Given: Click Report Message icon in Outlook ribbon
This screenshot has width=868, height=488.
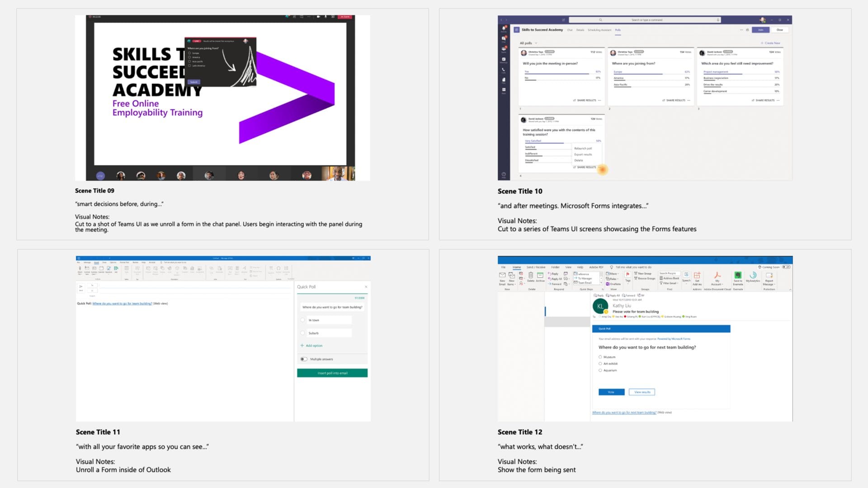Looking at the screenshot, I should [x=769, y=275].
